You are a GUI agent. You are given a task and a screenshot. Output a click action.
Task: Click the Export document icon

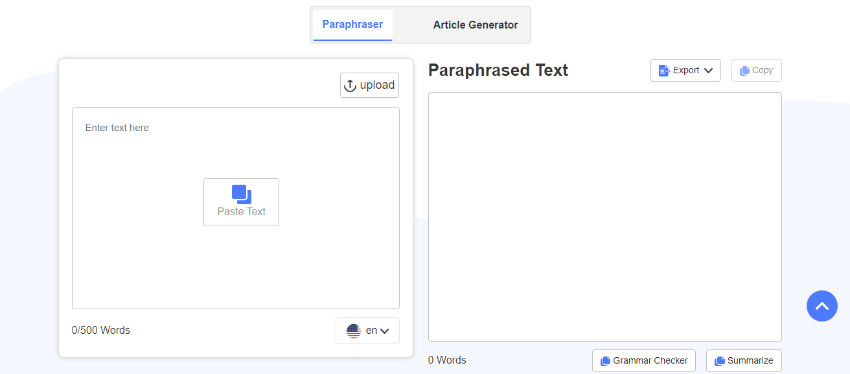click(664, 70)
